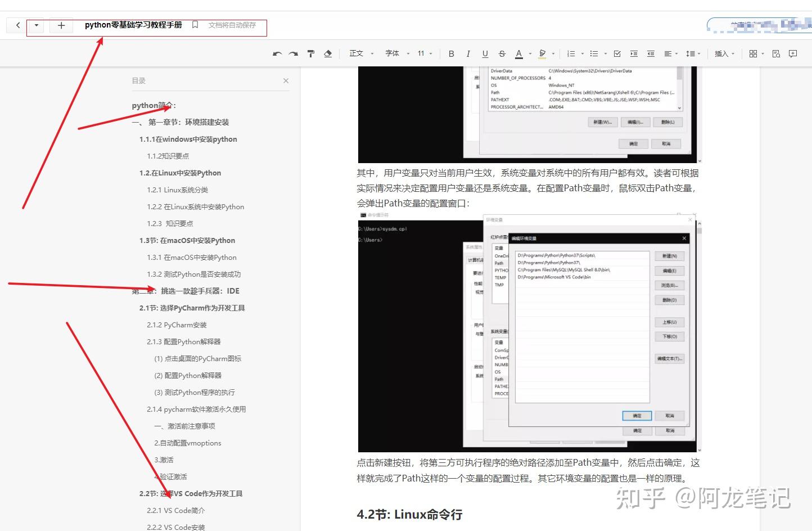Toggle strikethrough formatting
The image size is (812, 531).
coord(502,54)
